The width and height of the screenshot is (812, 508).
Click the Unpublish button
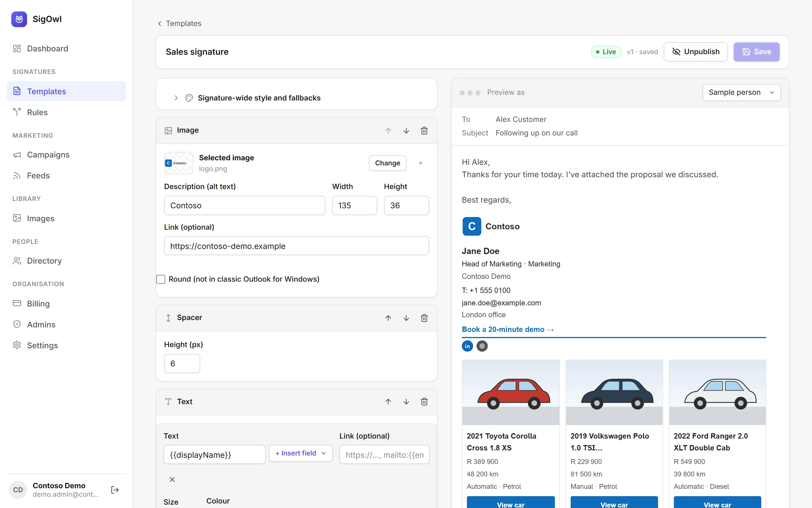pos(695,52)
